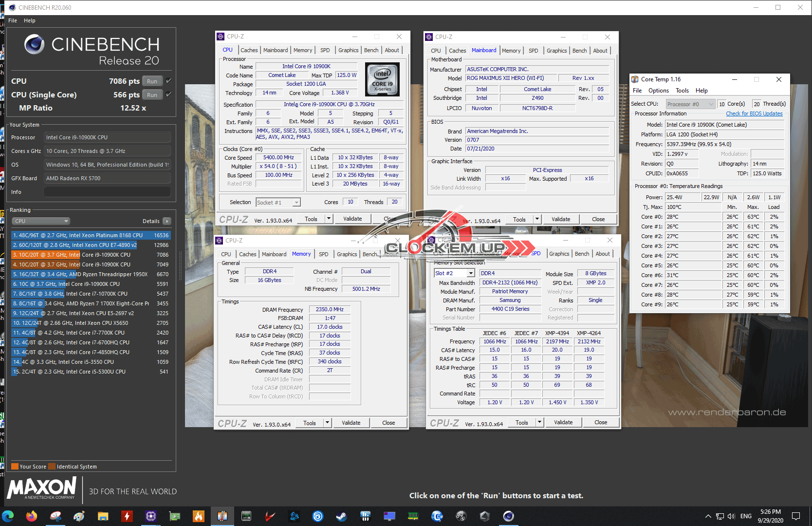The width and height of the screenshot is (812, 526).
Task: Click the Cinebench icon in the taskbar
Action: click(x=508, y=516)
